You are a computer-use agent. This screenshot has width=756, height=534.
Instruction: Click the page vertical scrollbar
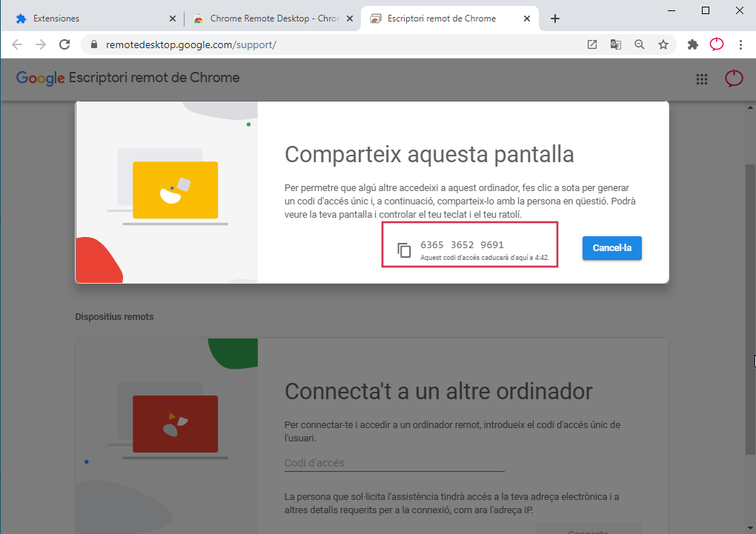pos(750,308)
